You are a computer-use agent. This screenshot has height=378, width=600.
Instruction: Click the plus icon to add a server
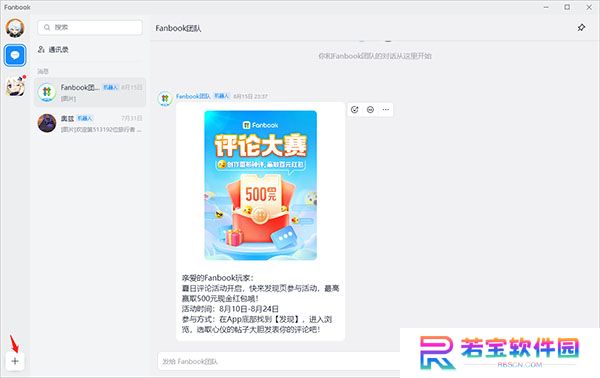(x=15, y=361)
